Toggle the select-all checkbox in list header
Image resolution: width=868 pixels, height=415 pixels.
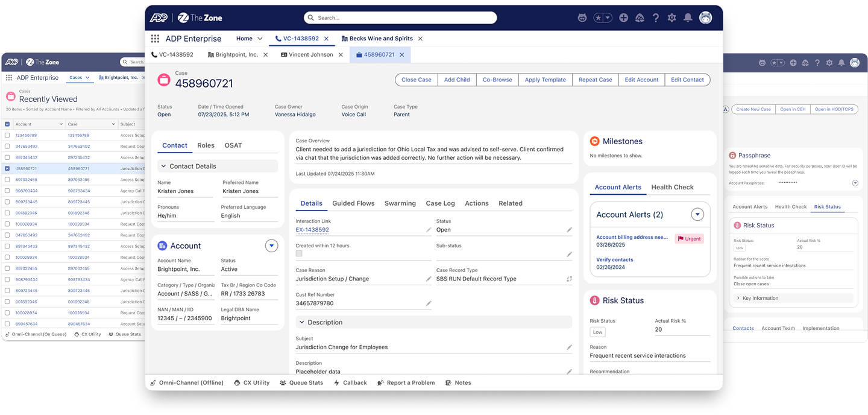(7, 124)
